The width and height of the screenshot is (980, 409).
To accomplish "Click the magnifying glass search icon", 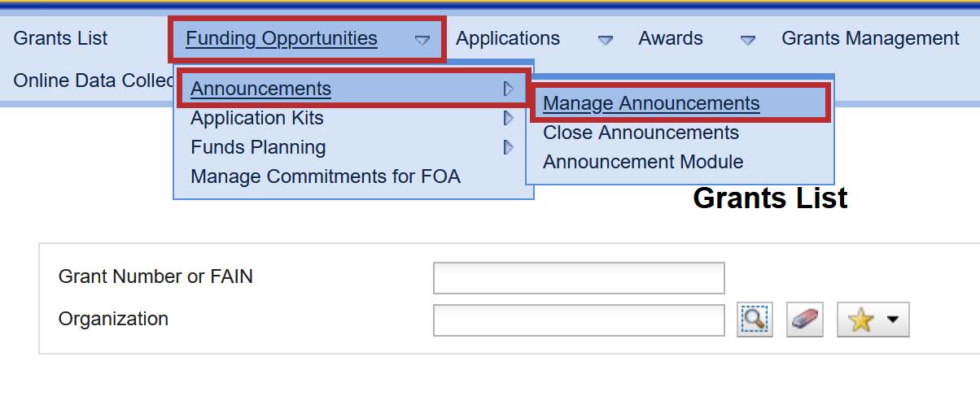I will 755,320.
